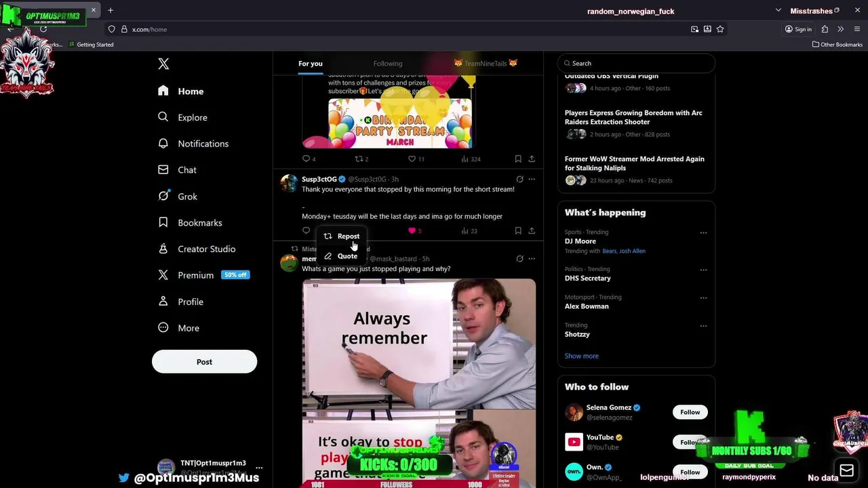868x488 pixels.
Task: Switch to the TeamNineTails tab
Action: coord(486,64)
